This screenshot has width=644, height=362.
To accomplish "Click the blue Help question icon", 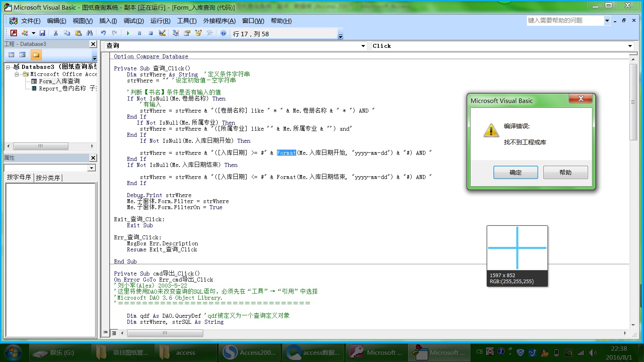I will [x=223, y=33].
